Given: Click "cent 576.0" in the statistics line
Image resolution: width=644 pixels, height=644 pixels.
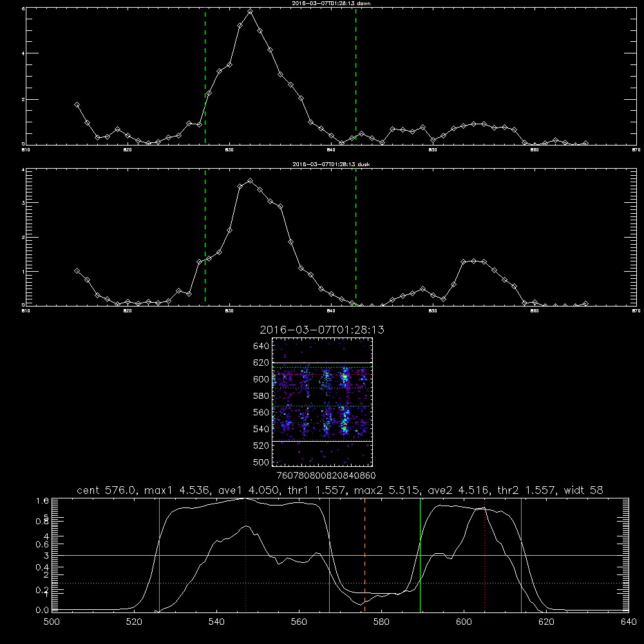Looking at the screenshot, I should pyautogui.click(x=107, y=490).
